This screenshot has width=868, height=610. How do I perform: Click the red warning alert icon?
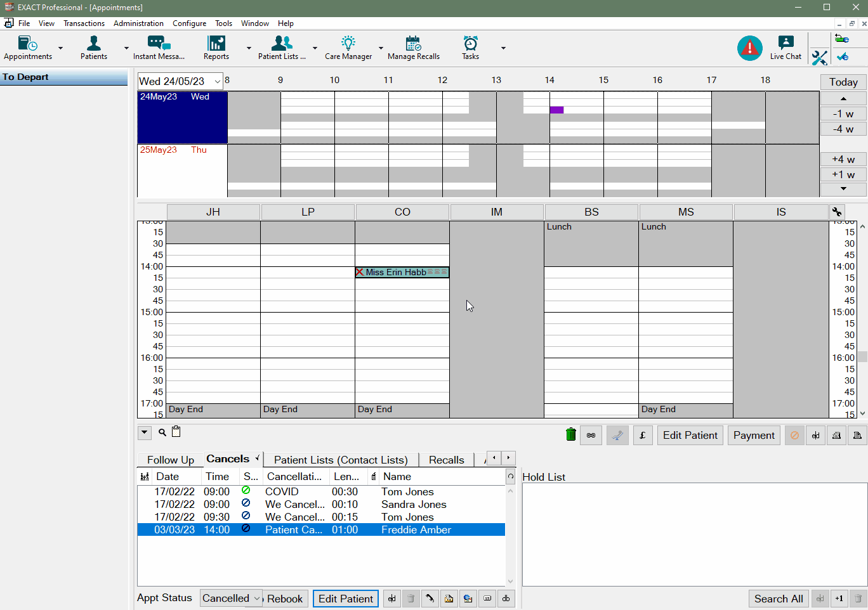pos(749,48)
